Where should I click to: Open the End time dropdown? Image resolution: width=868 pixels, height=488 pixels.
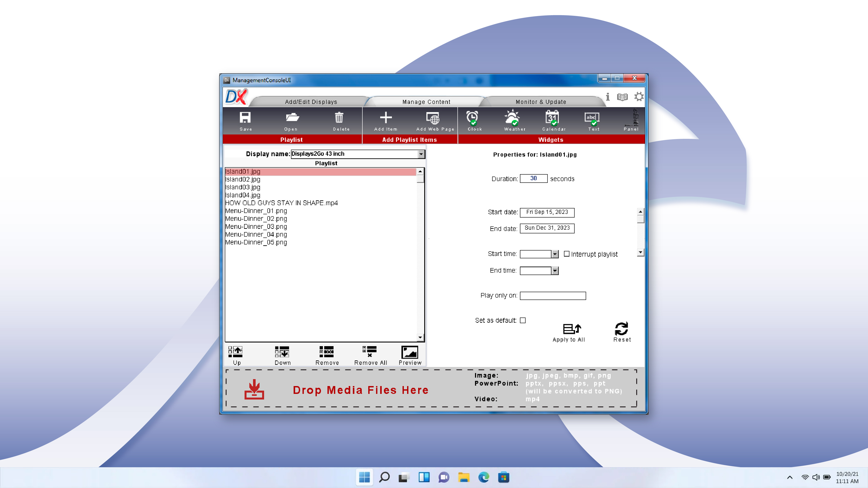tap(555, 271)
